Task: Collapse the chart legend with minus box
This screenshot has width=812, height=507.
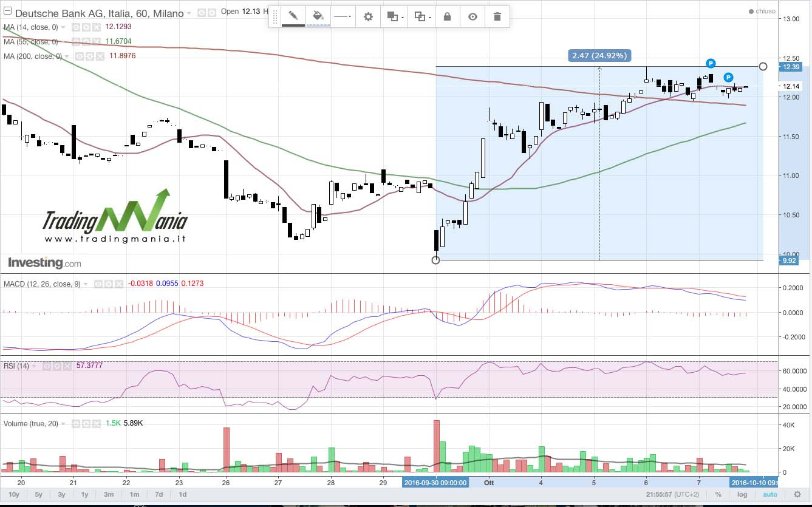Action: 7,10
